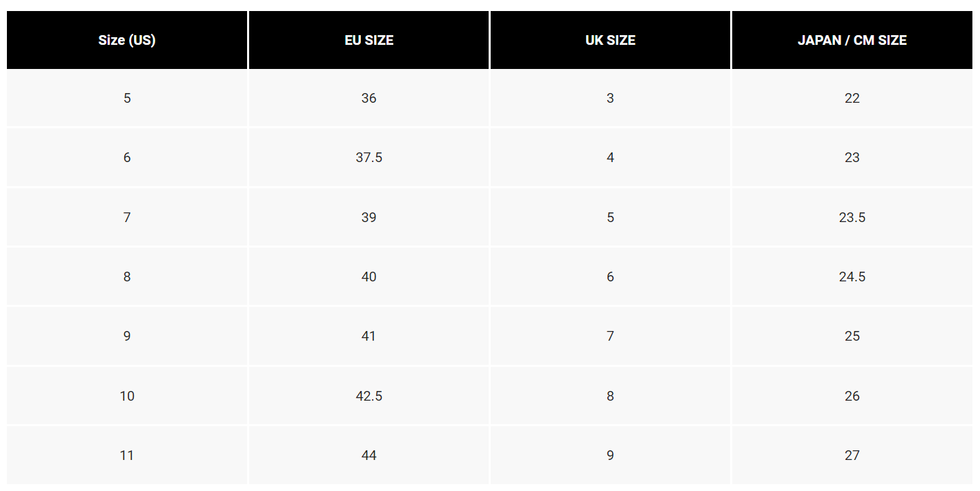Click EU size 40 cell
Screen dimensions: 980x491
(369, 277)
